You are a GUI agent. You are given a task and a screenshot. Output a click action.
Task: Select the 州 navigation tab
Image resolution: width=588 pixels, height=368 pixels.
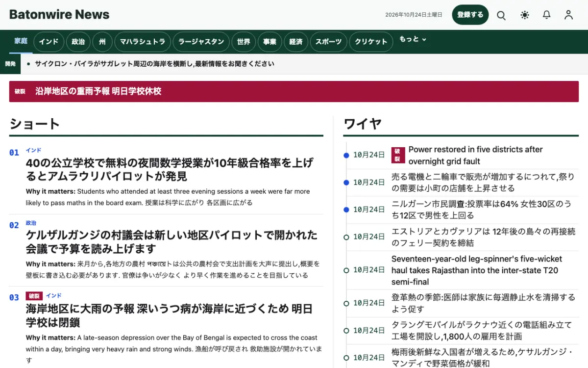pyautogui.click(x=102, y=42)
